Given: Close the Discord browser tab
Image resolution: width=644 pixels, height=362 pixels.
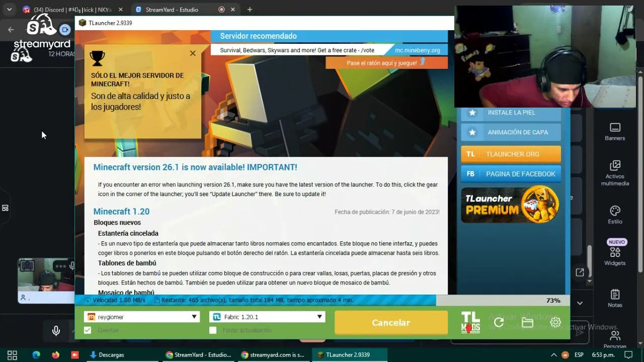Looking at the screenshot, I should coord(120,10).
